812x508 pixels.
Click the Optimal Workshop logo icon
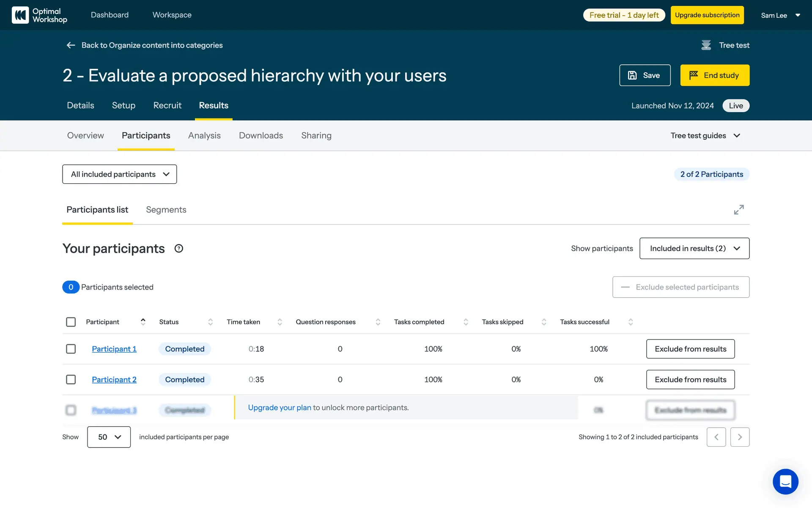coord(20,15)
